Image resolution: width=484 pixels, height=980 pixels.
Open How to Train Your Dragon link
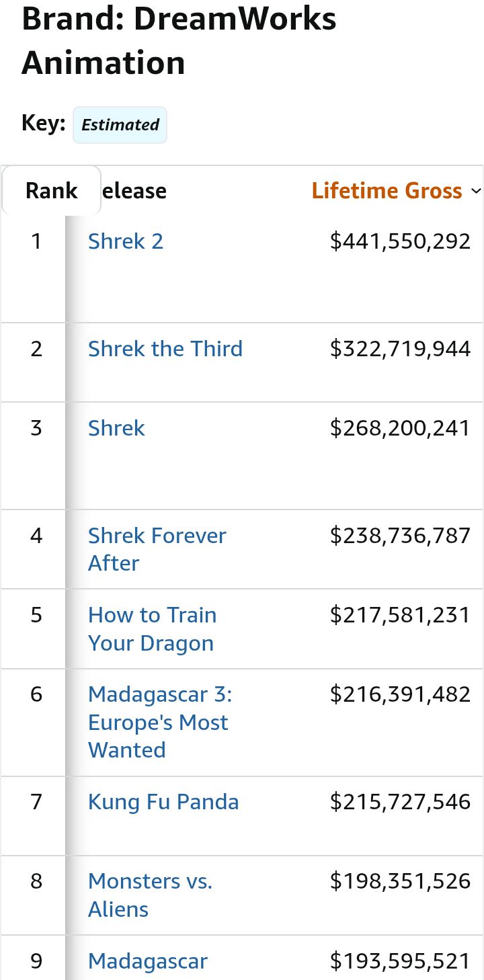point(153,629)
